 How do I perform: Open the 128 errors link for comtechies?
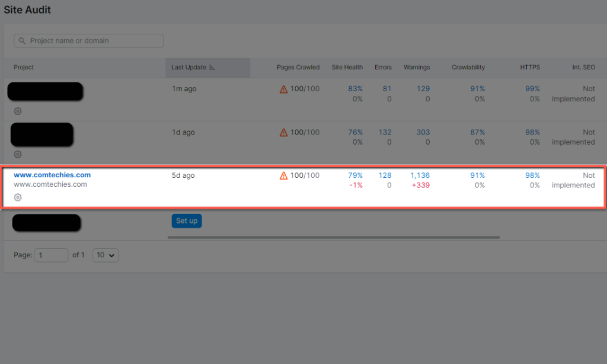[x=385, y=175]
